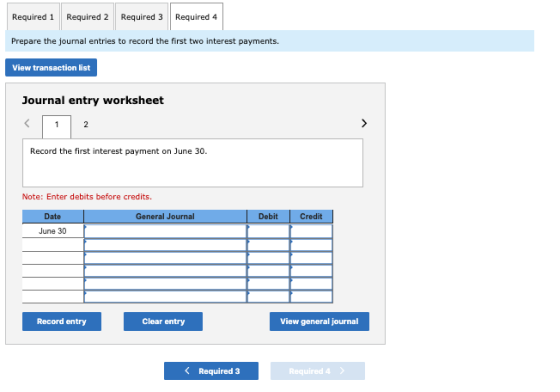
Task: Go to previous worksheet entry arrow
Action: pos(27,124)
